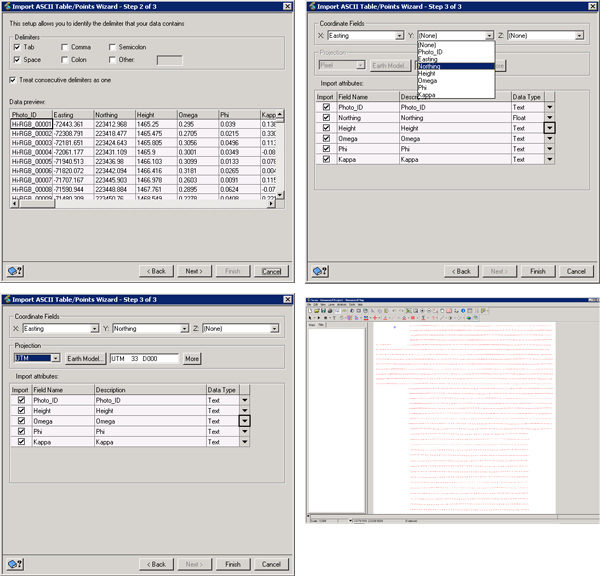
Task: Click the More button beside UTM 33 D000
Action: (192, 359)
